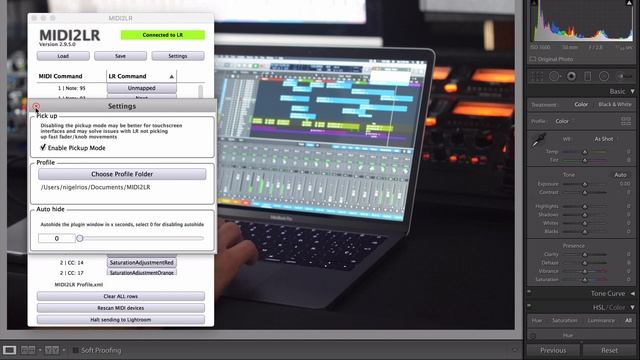Toggle the HSL / Color panel switch
Image resolution: width=640 pixels, height=360 pixels.
coord(529,306)
